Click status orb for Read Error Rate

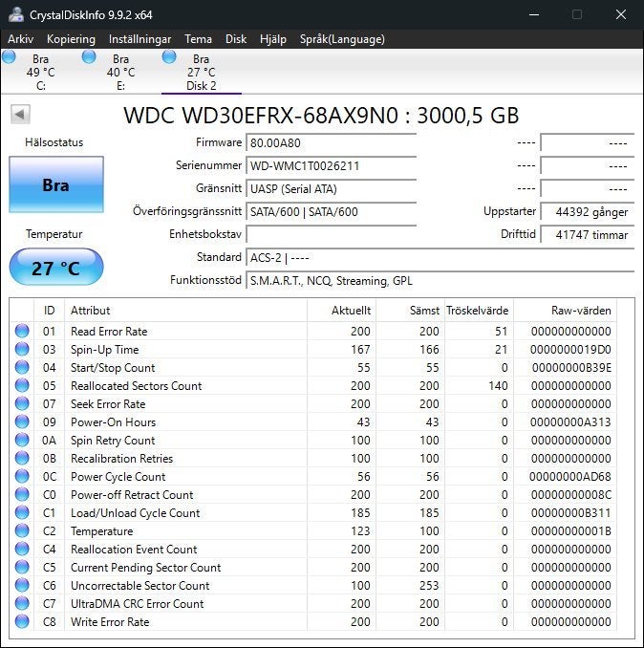click(x=22, y=331)
